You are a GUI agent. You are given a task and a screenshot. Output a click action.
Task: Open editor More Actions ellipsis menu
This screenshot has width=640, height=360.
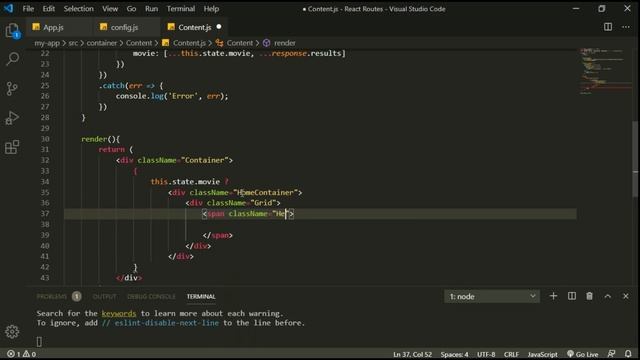(x=626, y=27)
